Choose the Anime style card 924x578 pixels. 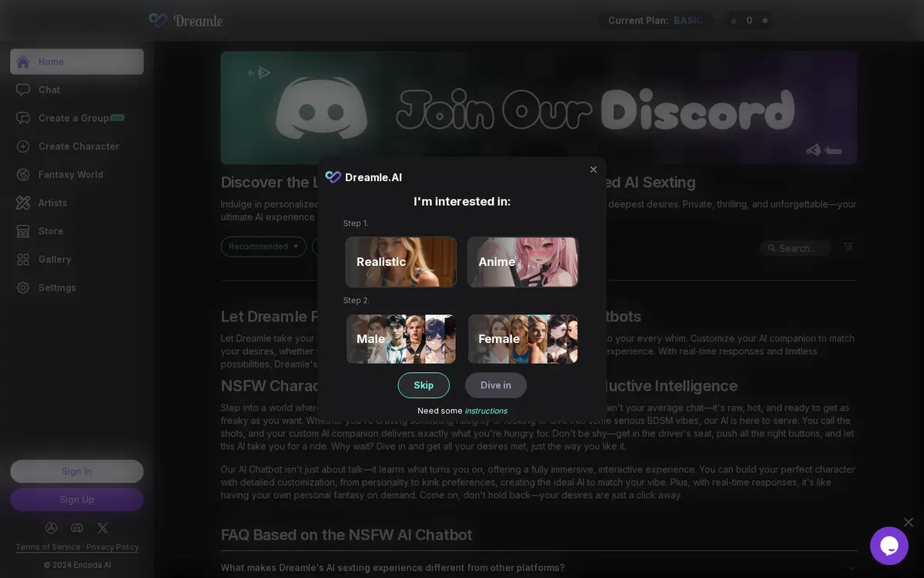523,262
